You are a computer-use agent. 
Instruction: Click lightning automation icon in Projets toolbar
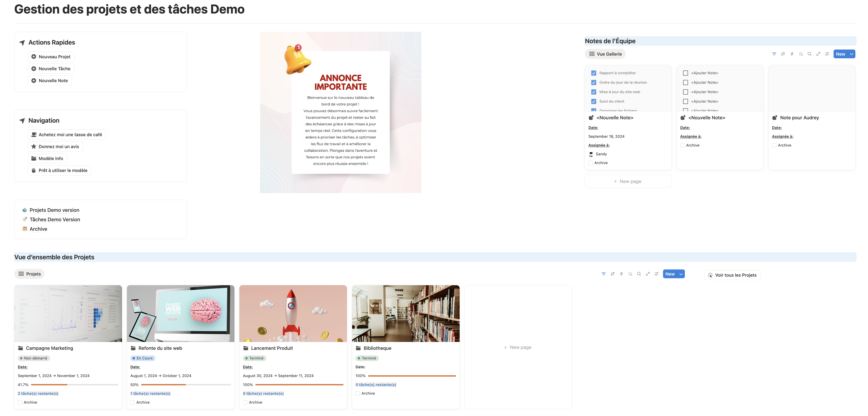pos(621,274)
